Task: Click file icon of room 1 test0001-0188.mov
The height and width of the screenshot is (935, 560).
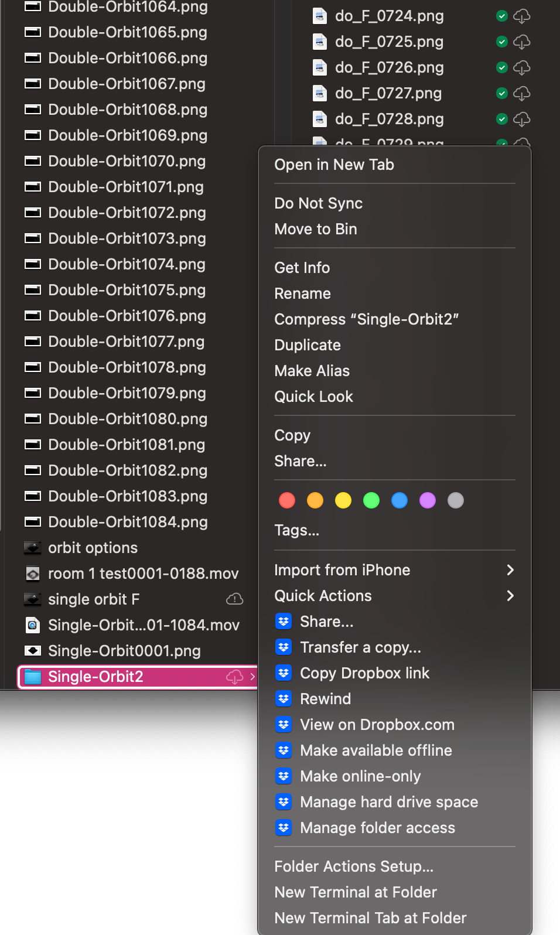Action: tap(33, 574)
